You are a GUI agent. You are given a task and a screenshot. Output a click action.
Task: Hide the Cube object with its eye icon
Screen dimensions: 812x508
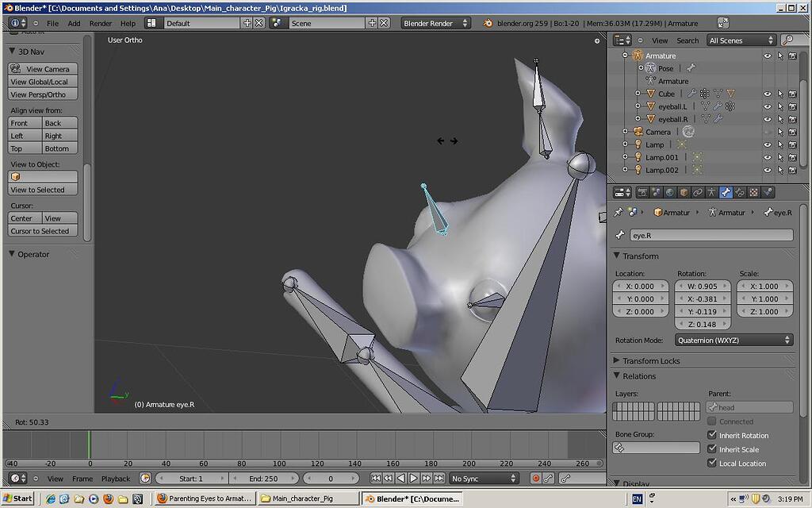pyautogui.click(x=768, y=94)
